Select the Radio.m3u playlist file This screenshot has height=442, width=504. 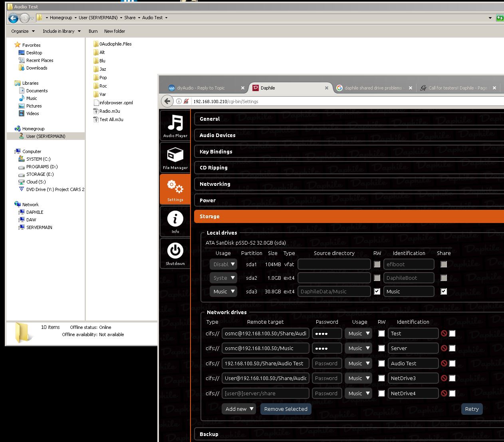pos(107,111)
